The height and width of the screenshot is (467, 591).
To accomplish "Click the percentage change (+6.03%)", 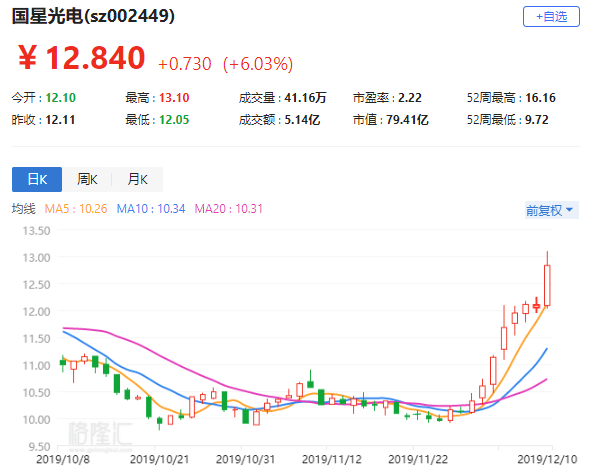I will tap(258, 64).
